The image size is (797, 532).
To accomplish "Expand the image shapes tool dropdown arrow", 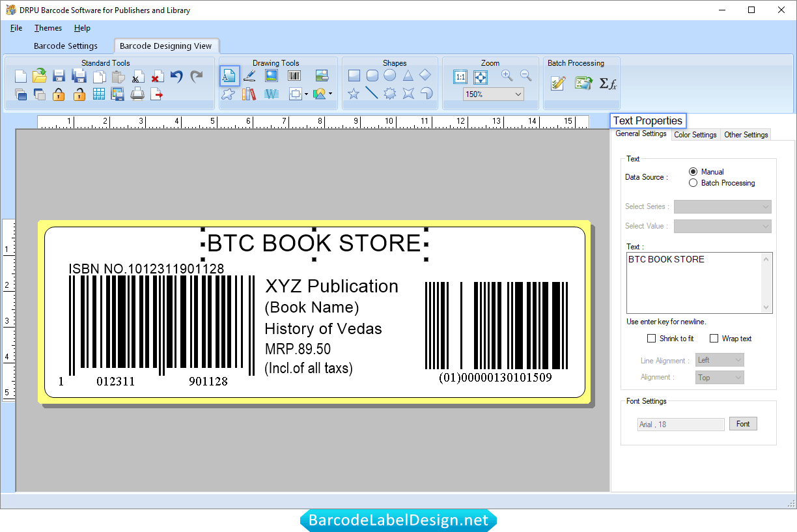I will point(330,94).
